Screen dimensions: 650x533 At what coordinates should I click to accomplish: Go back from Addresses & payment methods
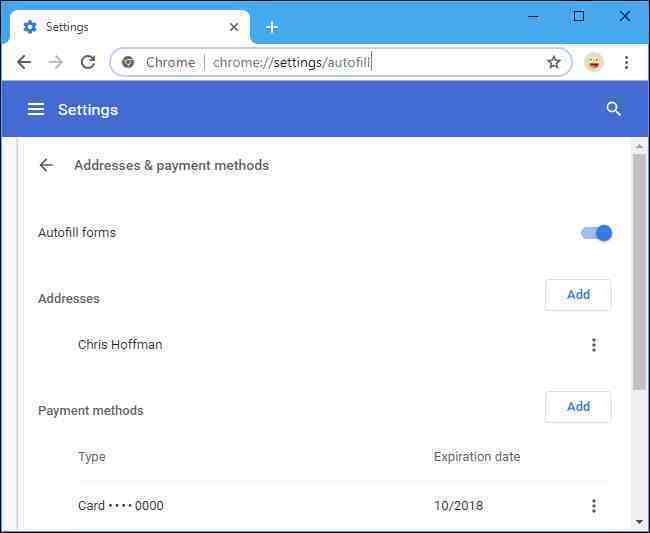click(46, 165)
